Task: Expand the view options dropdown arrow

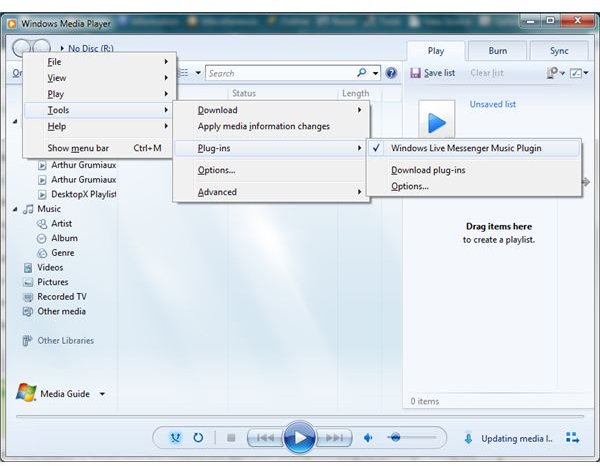Action: (x=198, y=72)
